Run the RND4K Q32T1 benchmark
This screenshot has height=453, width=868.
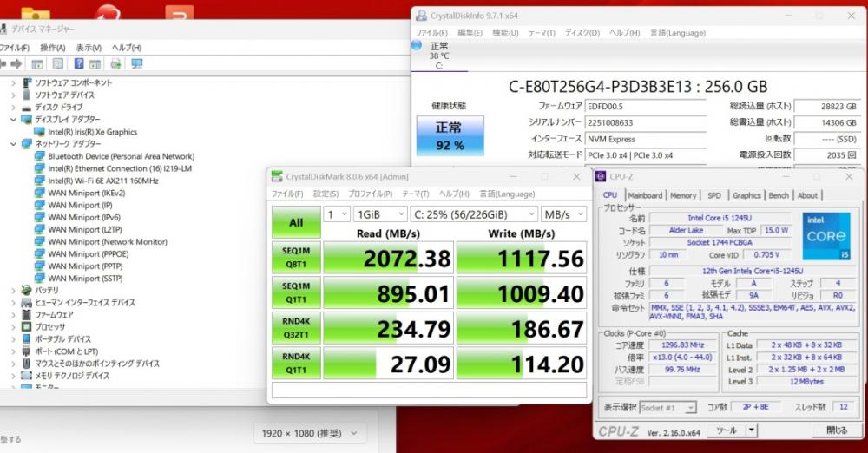pyautogui.click(x=296, y=328)
